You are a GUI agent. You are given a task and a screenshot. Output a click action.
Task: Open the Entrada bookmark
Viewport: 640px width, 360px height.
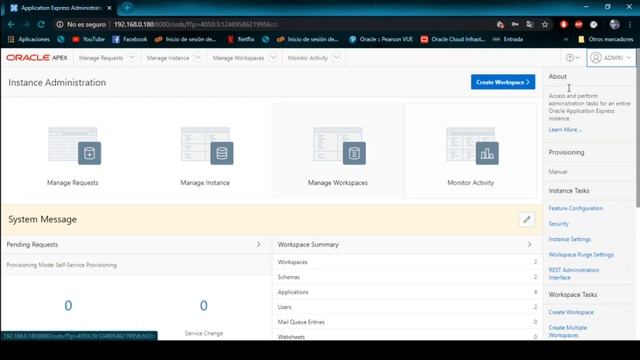point(508,39)
